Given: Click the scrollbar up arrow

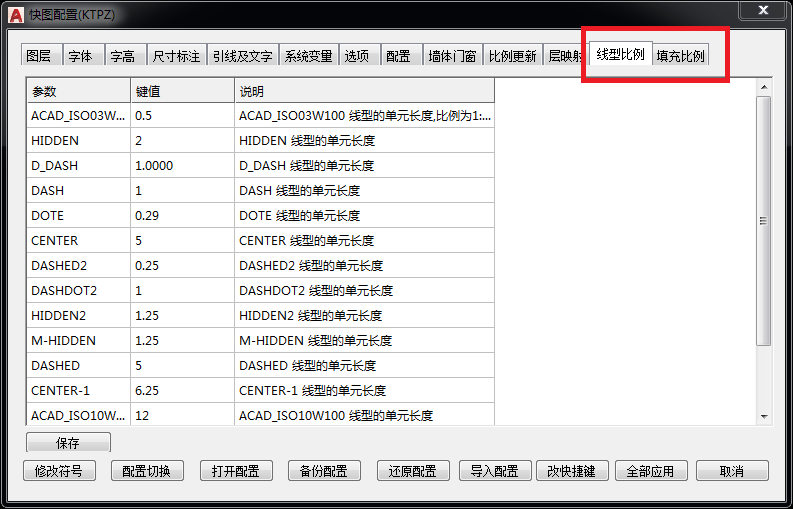Looking at the screenshot, I should point(764,88).
